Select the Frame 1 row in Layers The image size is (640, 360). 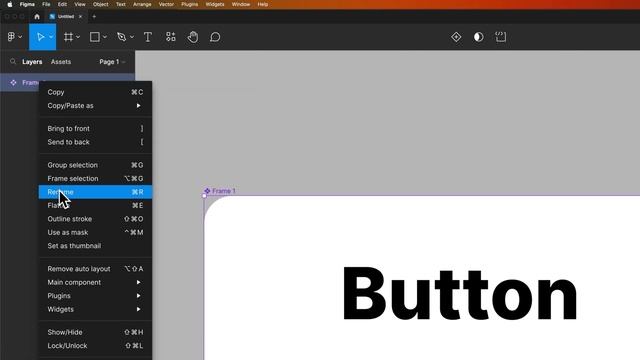[x=67, y=82]
